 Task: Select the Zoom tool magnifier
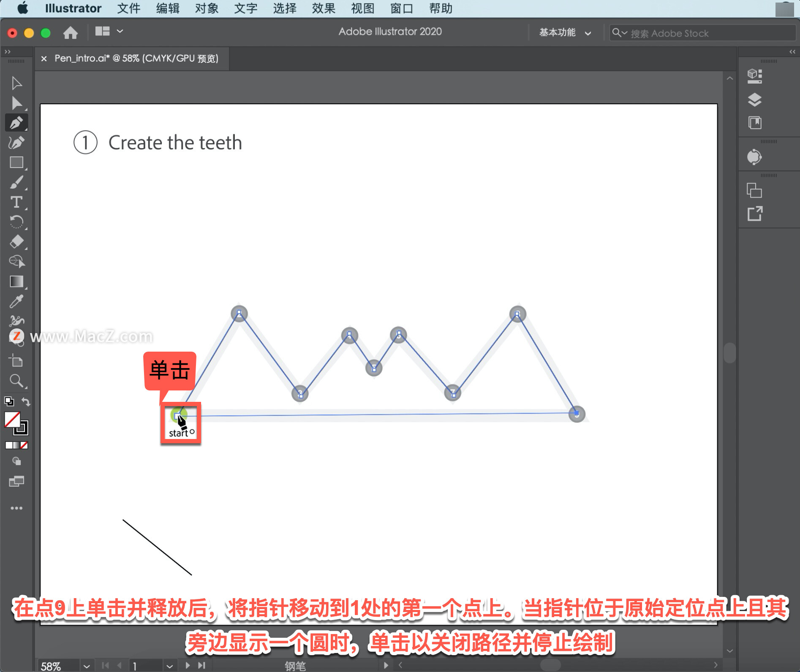pyautogui.click(x=16, y=381)
